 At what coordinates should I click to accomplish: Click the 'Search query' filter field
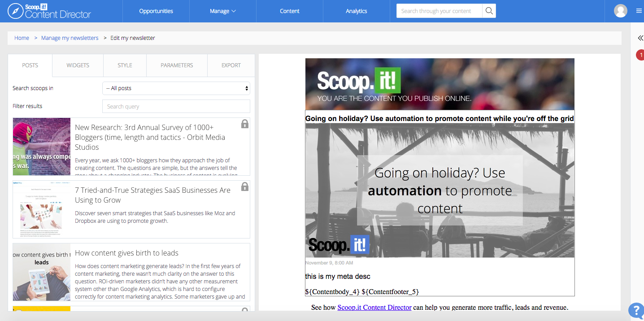click(x=176, y=106)
